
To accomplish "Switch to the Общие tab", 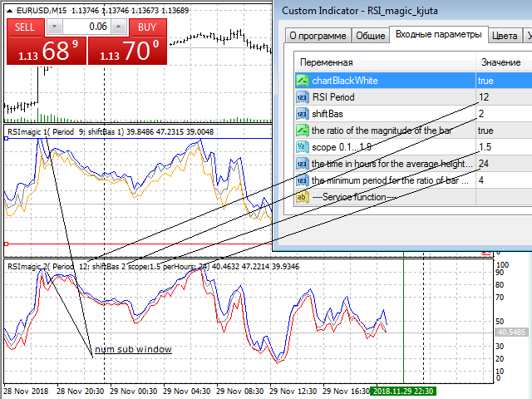I will pyautogui.click(x=370, y=36).
